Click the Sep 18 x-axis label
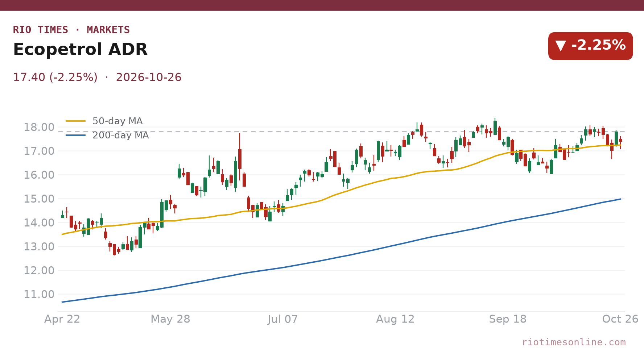 (x=508, y=319)
